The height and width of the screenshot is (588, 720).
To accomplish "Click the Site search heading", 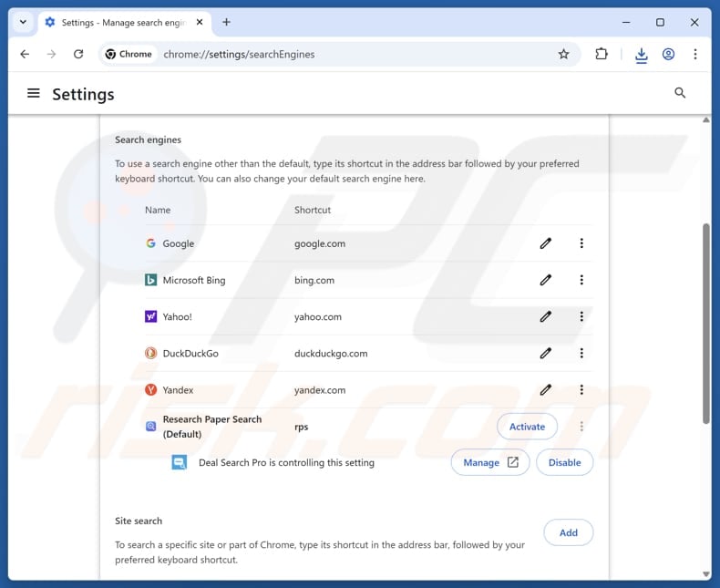I will pyautogui.click(x=139, y=521).
